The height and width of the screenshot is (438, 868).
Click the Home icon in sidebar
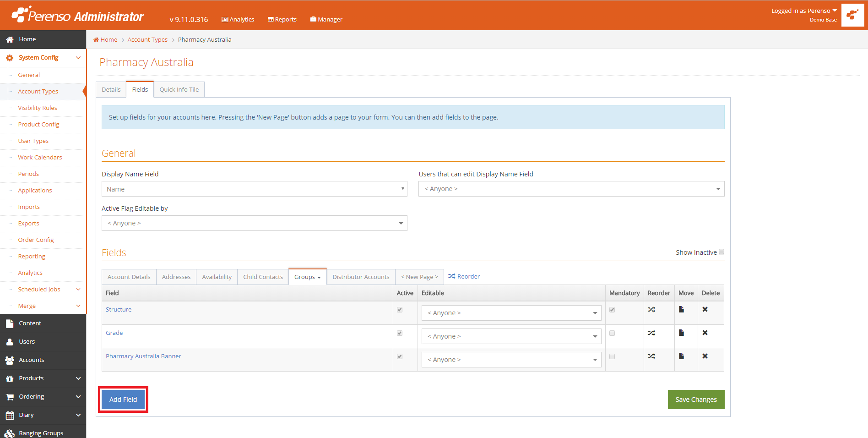click(x=10, y=39)
